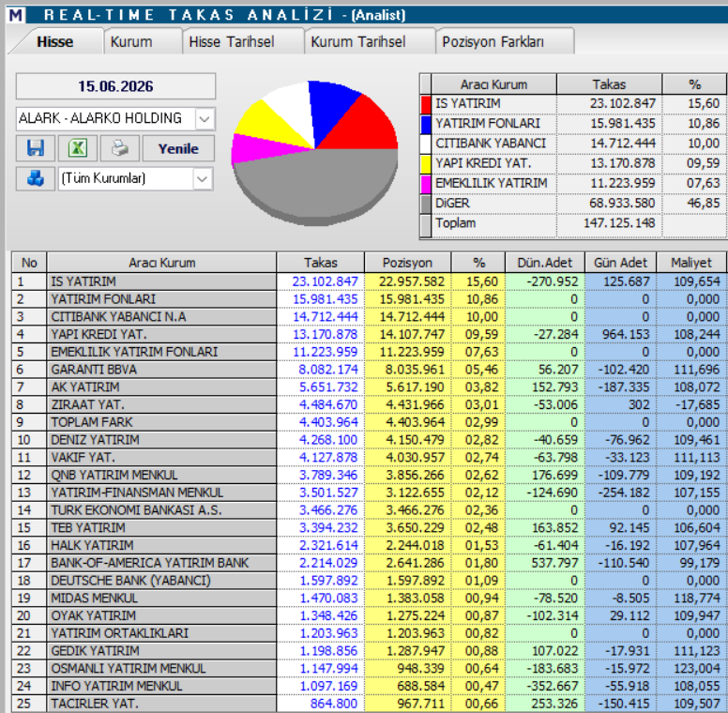Click the save (floppy disk) icon
The height and width of the screenshot is (713, 728).
point(36,148)
